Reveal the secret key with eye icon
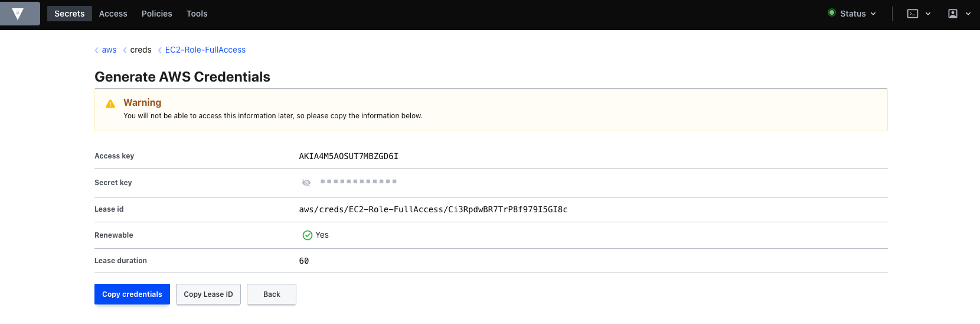This screenshot has height=324, width=980. point(306,183)
